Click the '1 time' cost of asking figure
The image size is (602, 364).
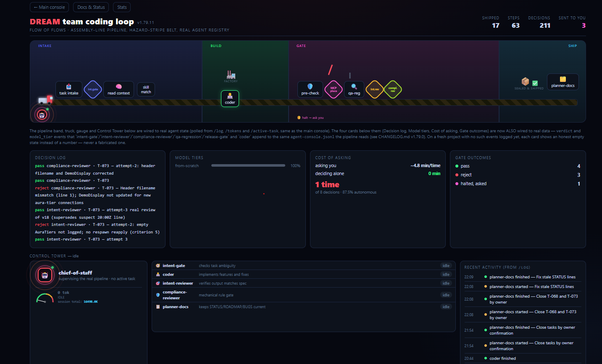[x=327, y=185]
